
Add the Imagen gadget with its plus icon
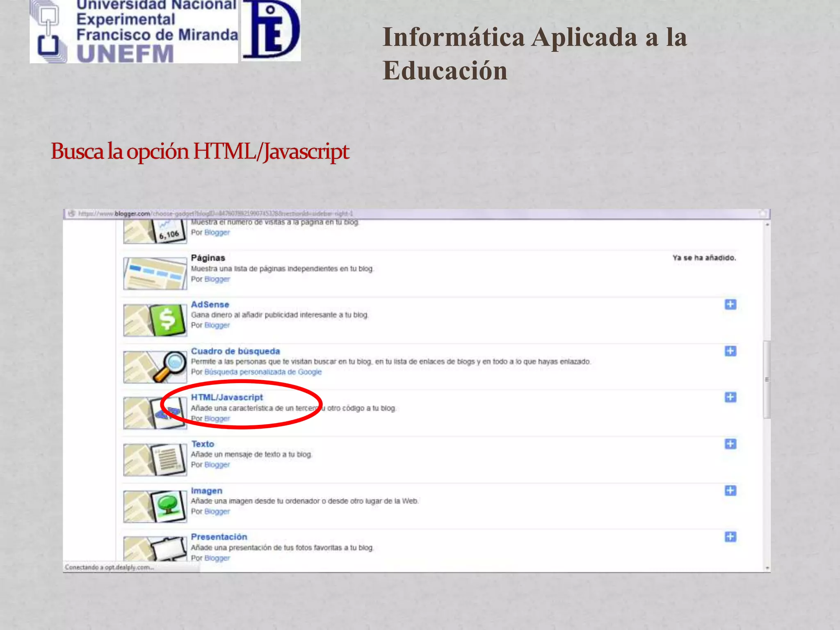coord(730,491)
